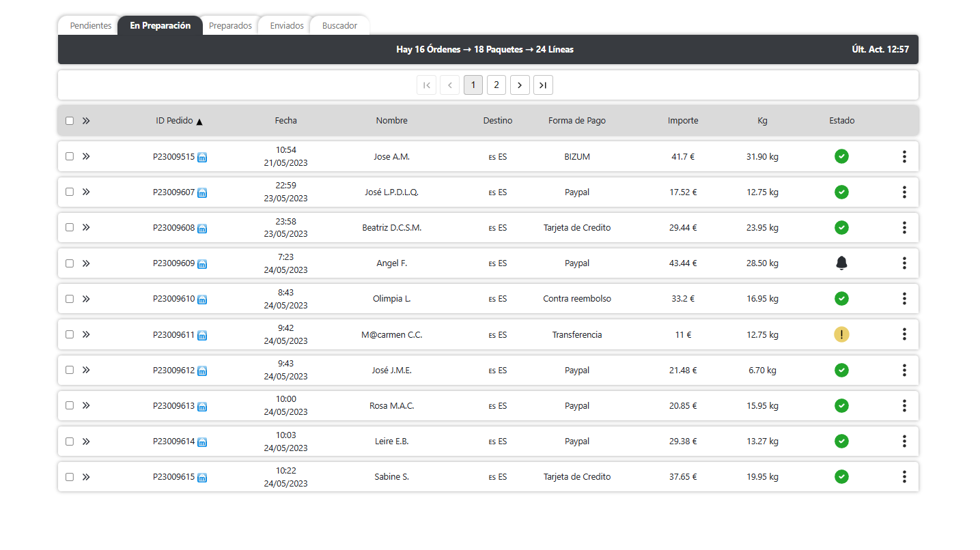Switch to the Preparados tab
980x550 pixels.
click(x=230, y=26)
